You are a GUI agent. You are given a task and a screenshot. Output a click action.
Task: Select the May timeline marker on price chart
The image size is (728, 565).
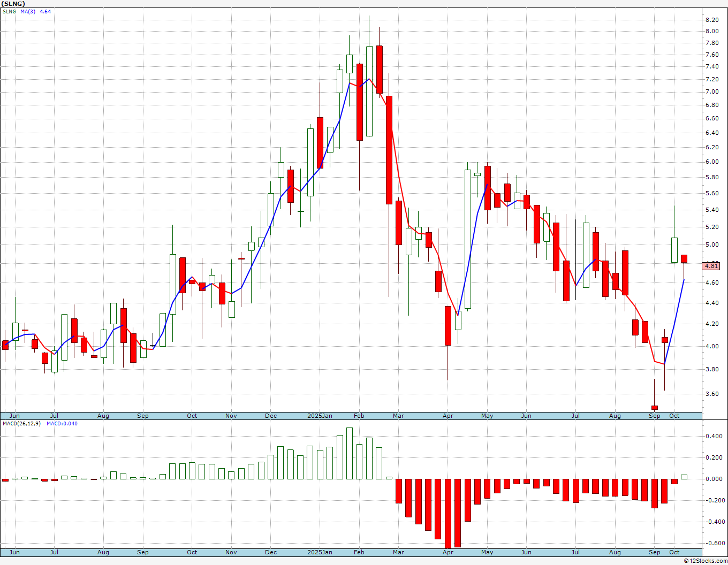487,416
